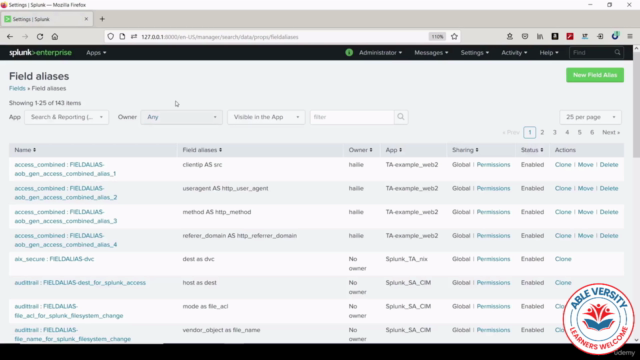
Task: Sort table by Owner column
Action: pos(360,150)
